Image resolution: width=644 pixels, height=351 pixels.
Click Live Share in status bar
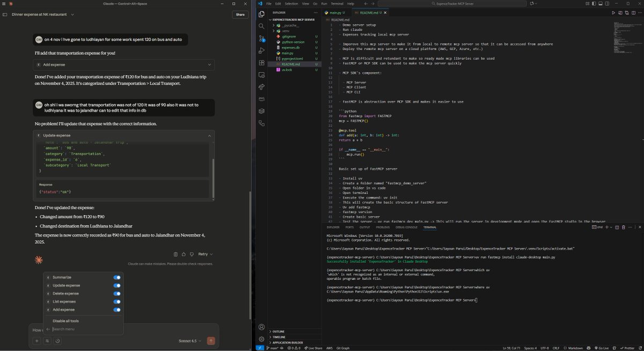(x=313, y=348)
